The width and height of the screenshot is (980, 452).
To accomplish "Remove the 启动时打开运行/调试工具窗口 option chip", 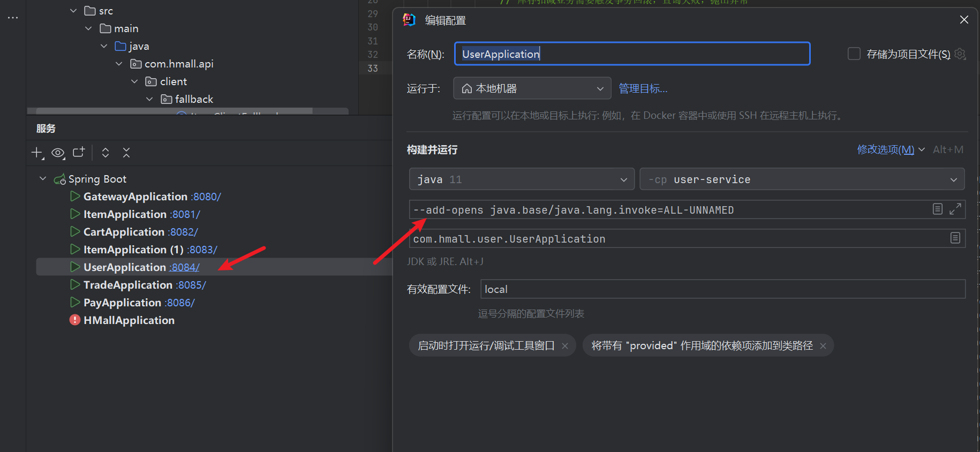I will pyautogui.click(x=565, y=346).
